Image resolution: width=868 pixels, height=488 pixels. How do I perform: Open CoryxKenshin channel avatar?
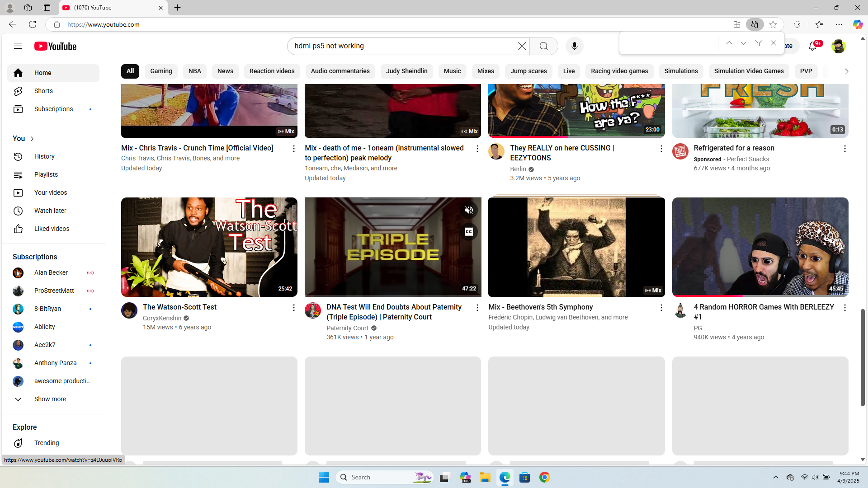pyautogui.click(x=129, y=310)
